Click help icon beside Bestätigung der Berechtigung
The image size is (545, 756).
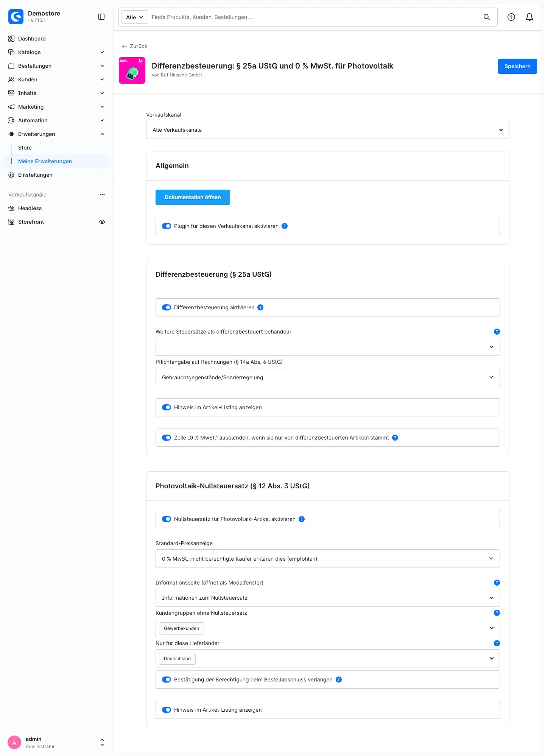click(339, 680)
